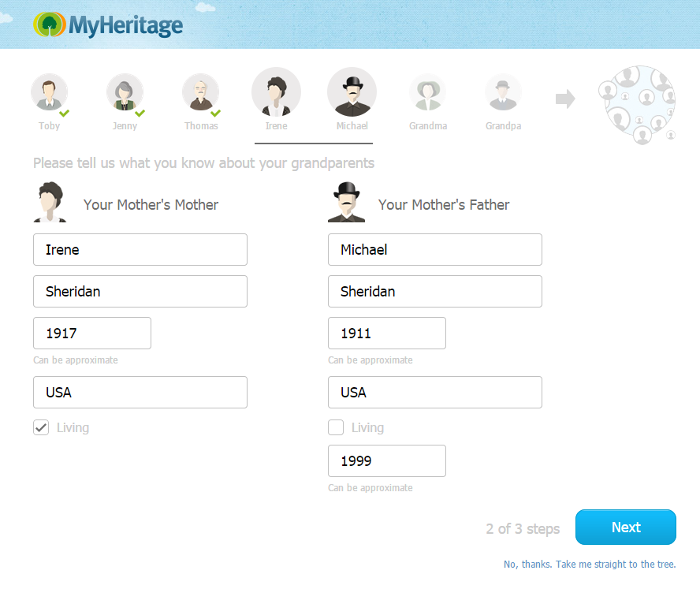
Task: Open Michael's avatar with bowler hat
Action: tap(352, 91)
